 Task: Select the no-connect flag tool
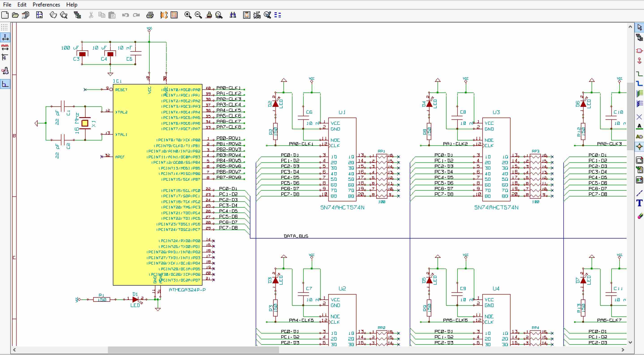(640, 117)
